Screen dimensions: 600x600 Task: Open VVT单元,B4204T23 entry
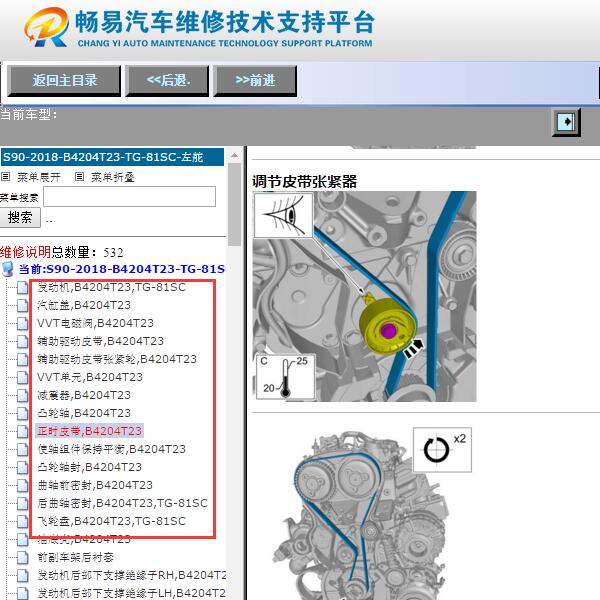point(90,377)
